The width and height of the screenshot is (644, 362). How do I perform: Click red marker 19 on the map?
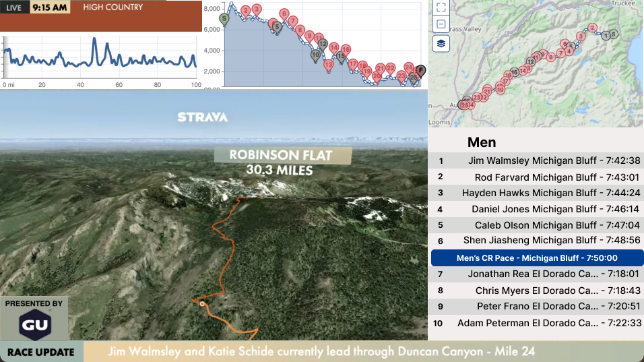pyautogui.click(x=500, y=90)
